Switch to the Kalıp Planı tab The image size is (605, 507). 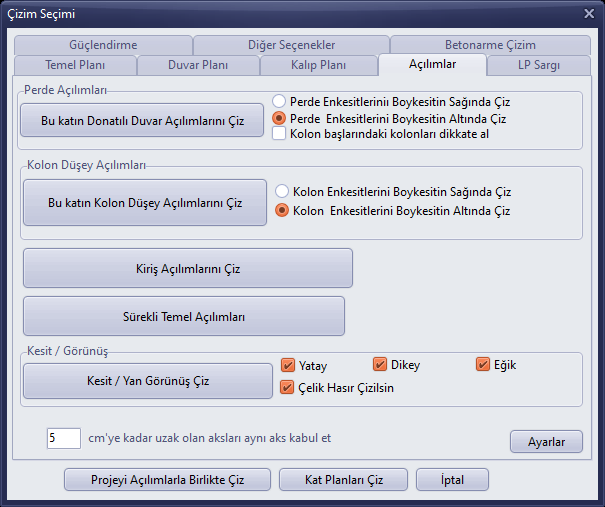click(x=318, y=65)
